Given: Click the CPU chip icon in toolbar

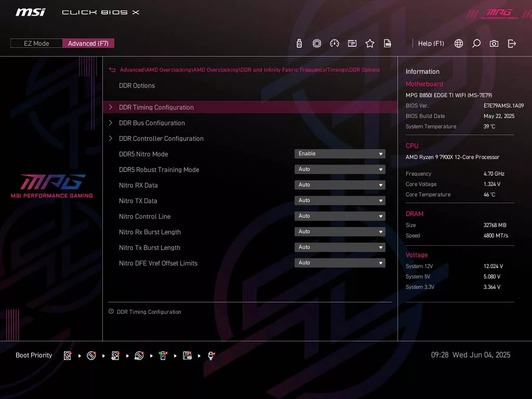Looking at the screenshot, I should click(x=316, y=44).
